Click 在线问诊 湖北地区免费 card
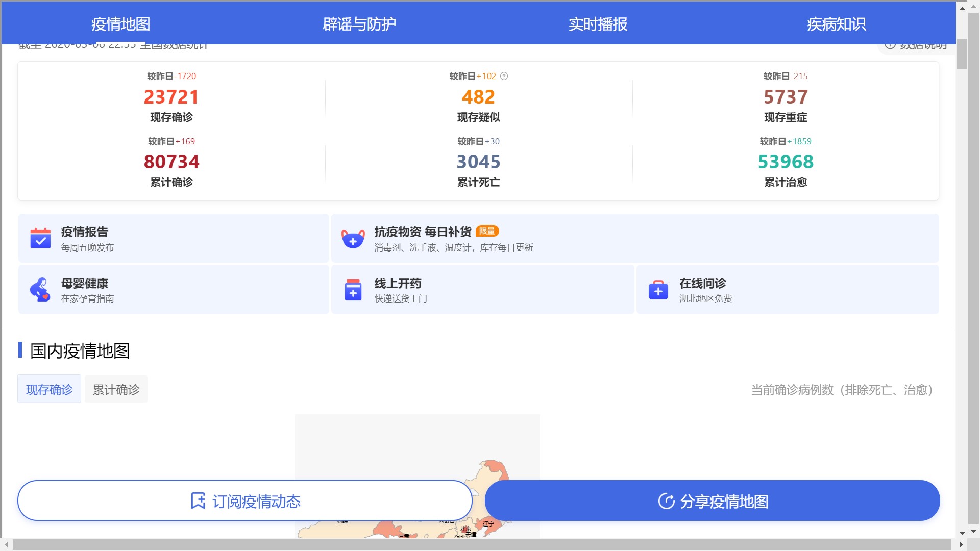The image size is (980, 551). pyautogui.click(x=788, y=289)
